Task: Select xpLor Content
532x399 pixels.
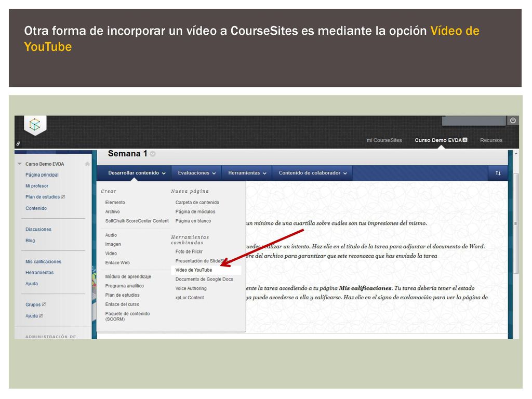Action: [x=189, y=298]
